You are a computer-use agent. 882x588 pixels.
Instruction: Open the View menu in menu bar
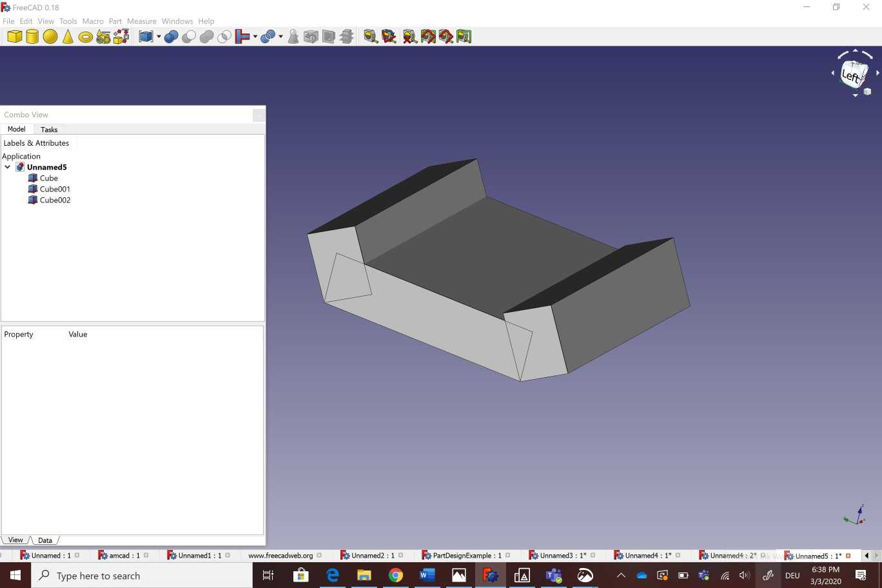click(x=46, y=21)
